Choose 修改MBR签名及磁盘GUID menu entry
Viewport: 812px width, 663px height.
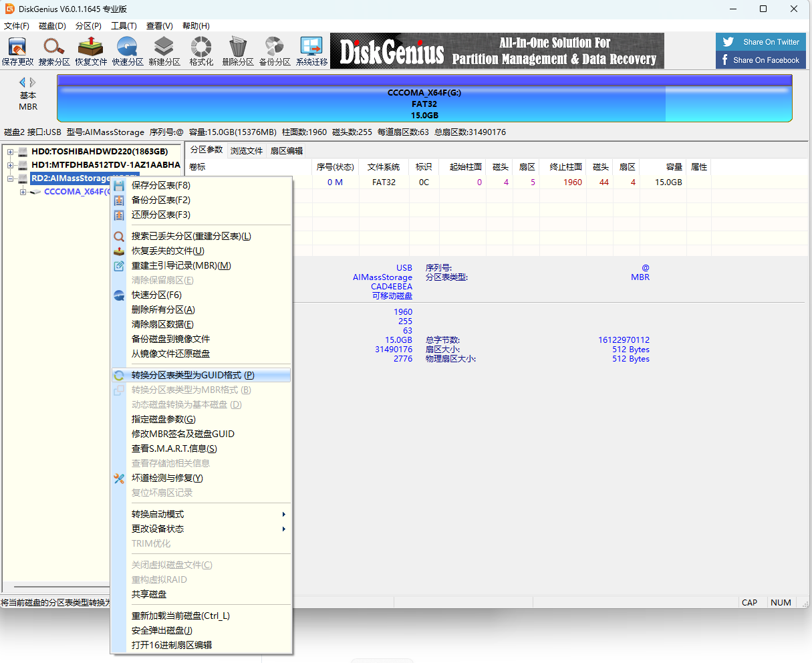201,434
